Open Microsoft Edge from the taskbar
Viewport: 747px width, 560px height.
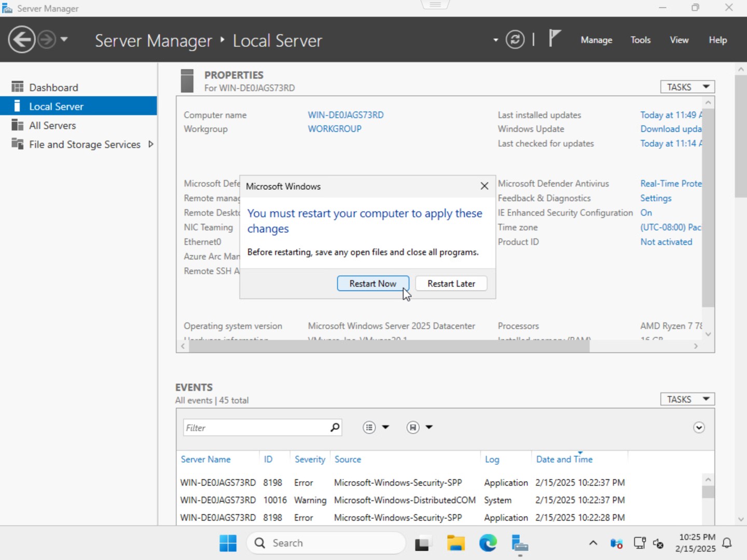488,543
